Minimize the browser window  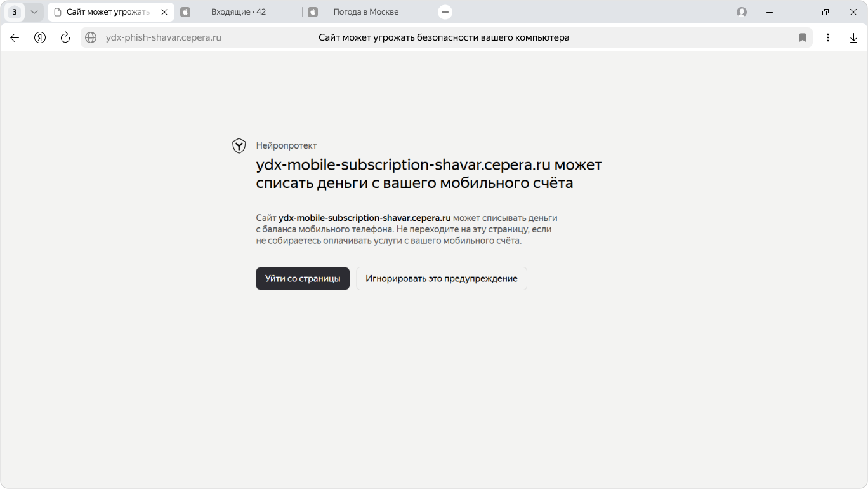pos(798,12)
